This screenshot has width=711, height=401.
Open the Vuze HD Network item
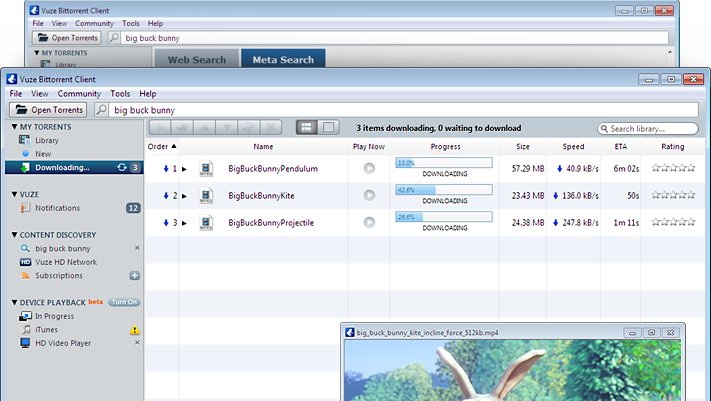pos(67,262)
